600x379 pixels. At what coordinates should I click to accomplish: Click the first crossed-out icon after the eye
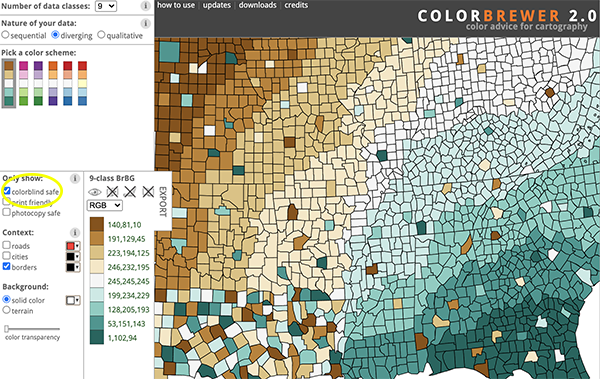point(112,191)
